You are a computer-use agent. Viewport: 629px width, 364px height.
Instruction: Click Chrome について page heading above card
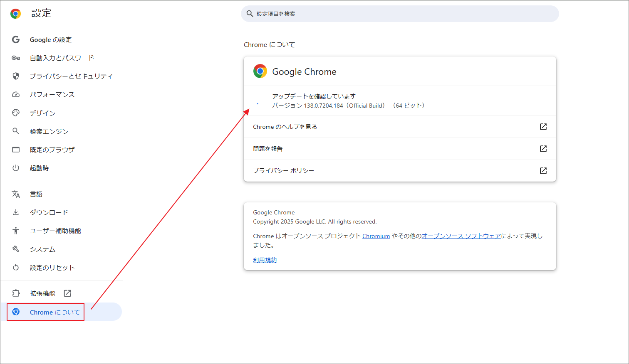pyautogui.click(x=269, y=45)
